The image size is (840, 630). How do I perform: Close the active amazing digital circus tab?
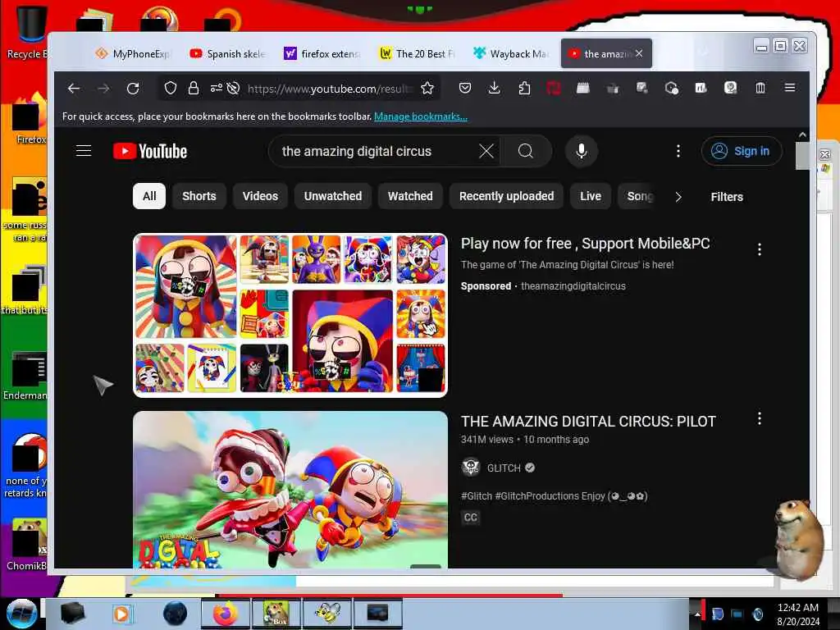click(639, 53)
